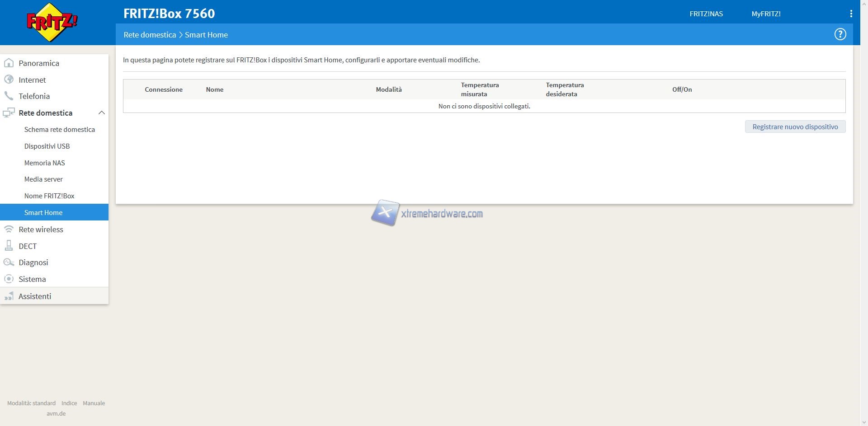
Task: Select Dispositivi USB in sidebar
Action: coord(47,146)
